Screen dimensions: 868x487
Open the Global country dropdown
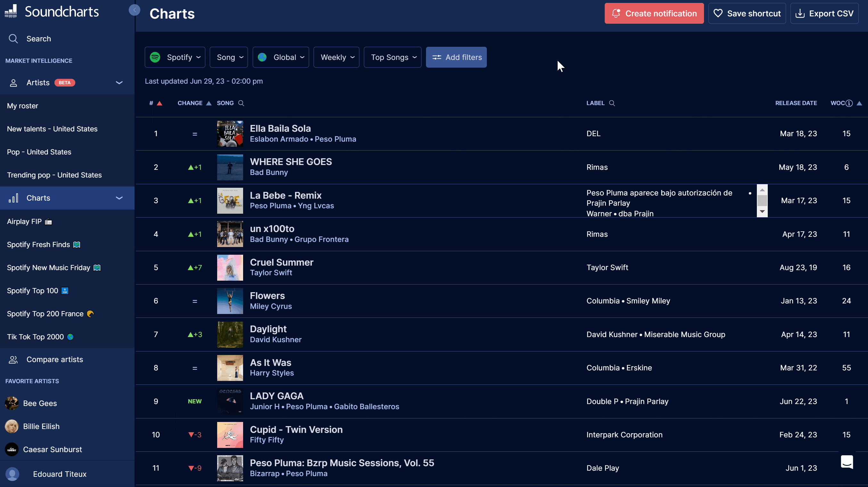point(281,57)
